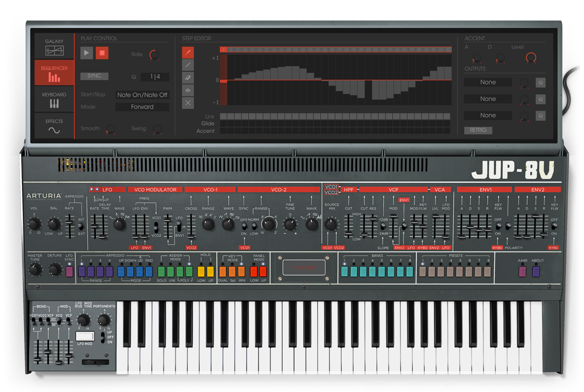
Task: Switch to the Keyboard tab
Action: point(54,97)
